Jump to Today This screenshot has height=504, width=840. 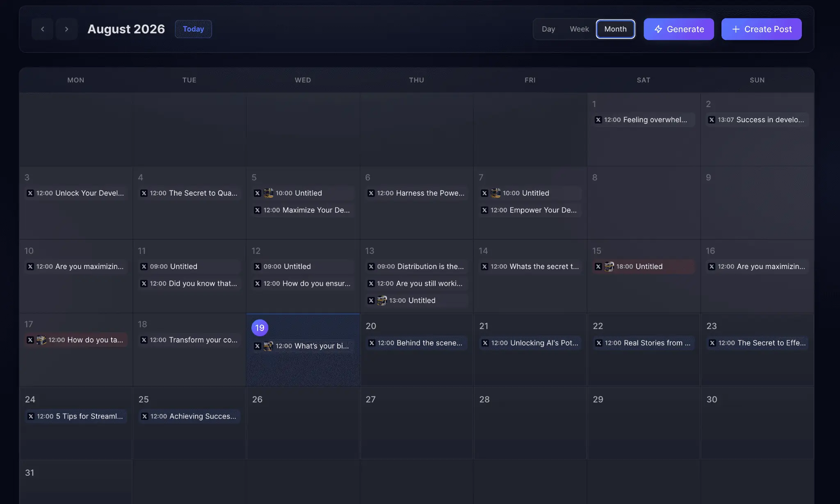click(193, 29)
